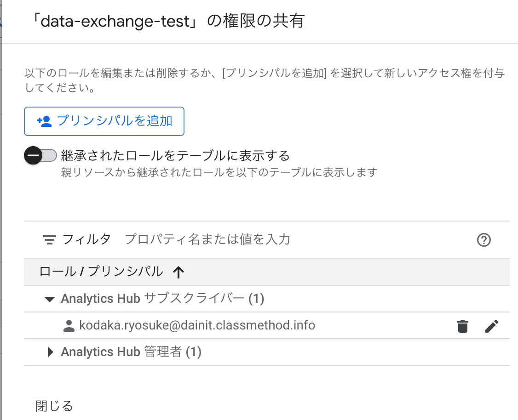Click the filter funnel icon

(x=50, y=239)
